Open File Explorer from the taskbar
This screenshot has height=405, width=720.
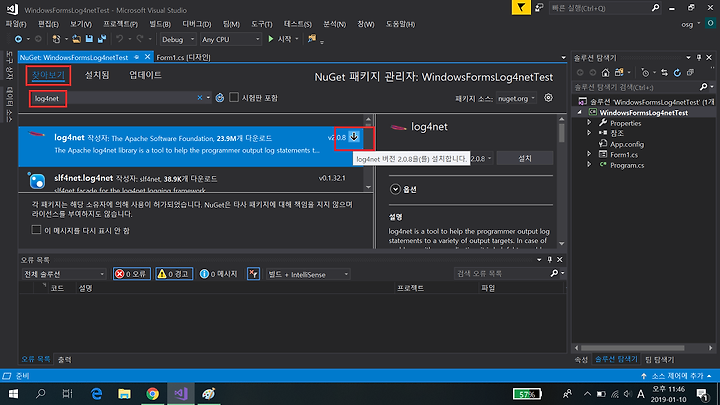click(124, 394)
